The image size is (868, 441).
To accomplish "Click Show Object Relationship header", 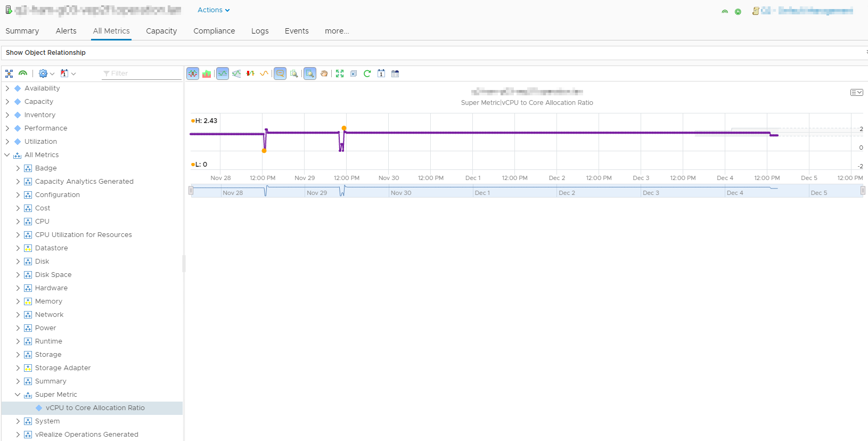I will (x=46, y=53).
